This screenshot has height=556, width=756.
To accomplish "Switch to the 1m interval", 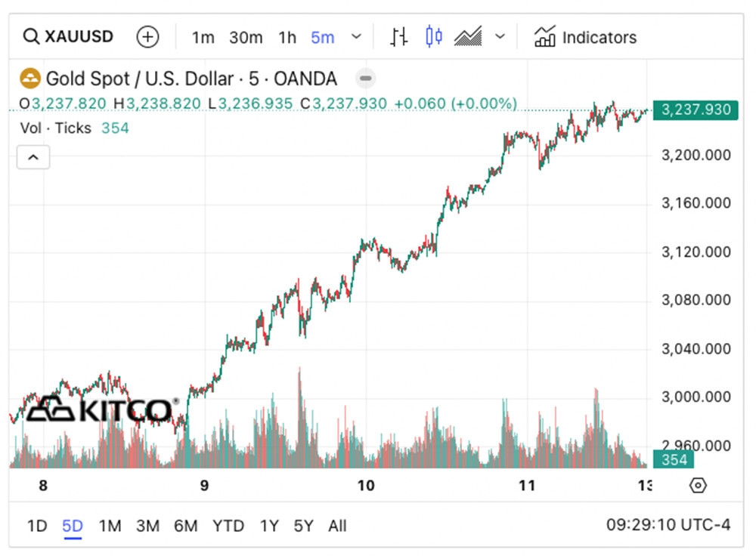I will [203, 37].
